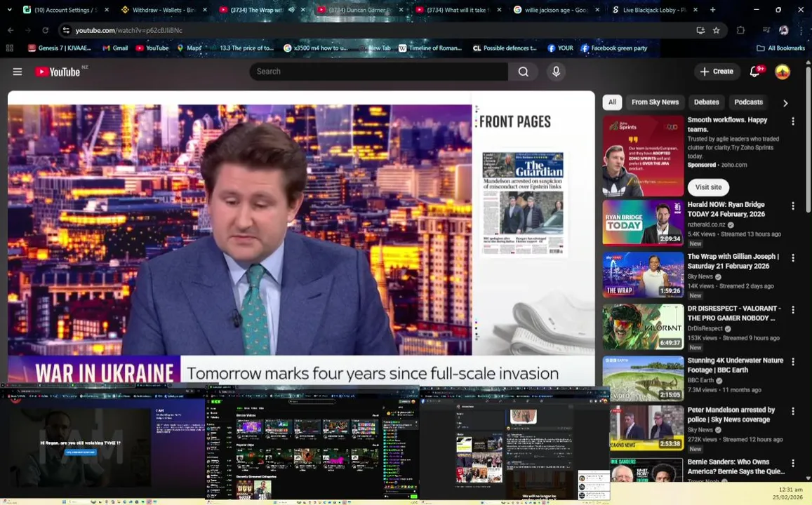
Task: Open Genesis 7 KJVAAE bookmark
Action: click(60, 48)
